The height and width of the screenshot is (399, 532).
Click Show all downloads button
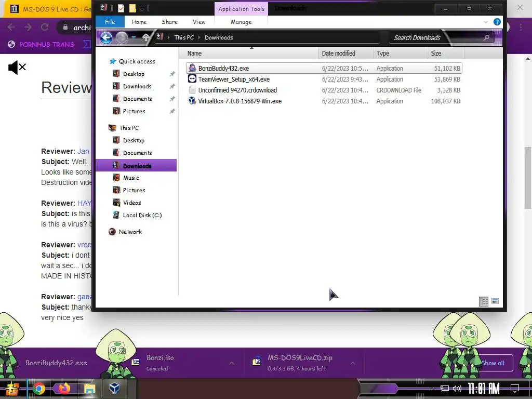pos(493,363)
